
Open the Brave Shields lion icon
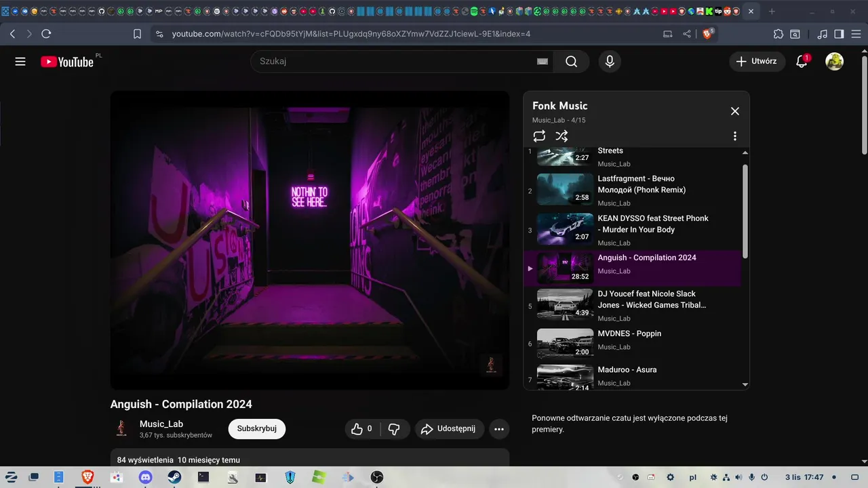point(707,34)
